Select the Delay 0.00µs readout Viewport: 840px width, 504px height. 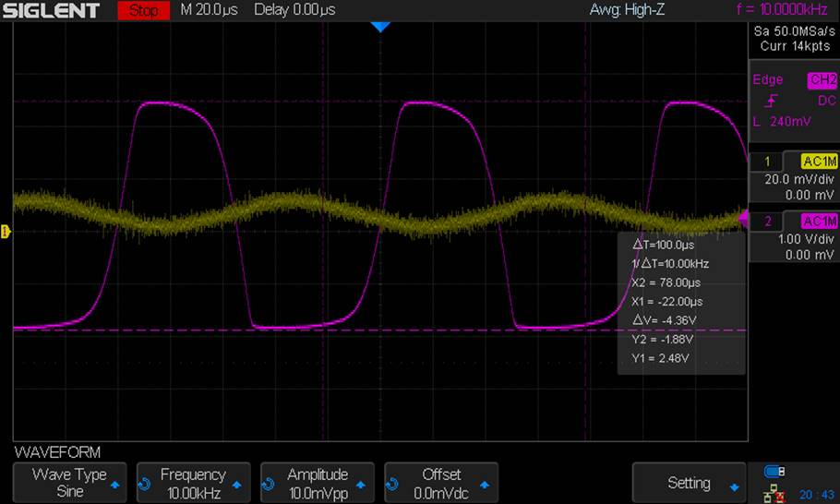tap(294, 9)
